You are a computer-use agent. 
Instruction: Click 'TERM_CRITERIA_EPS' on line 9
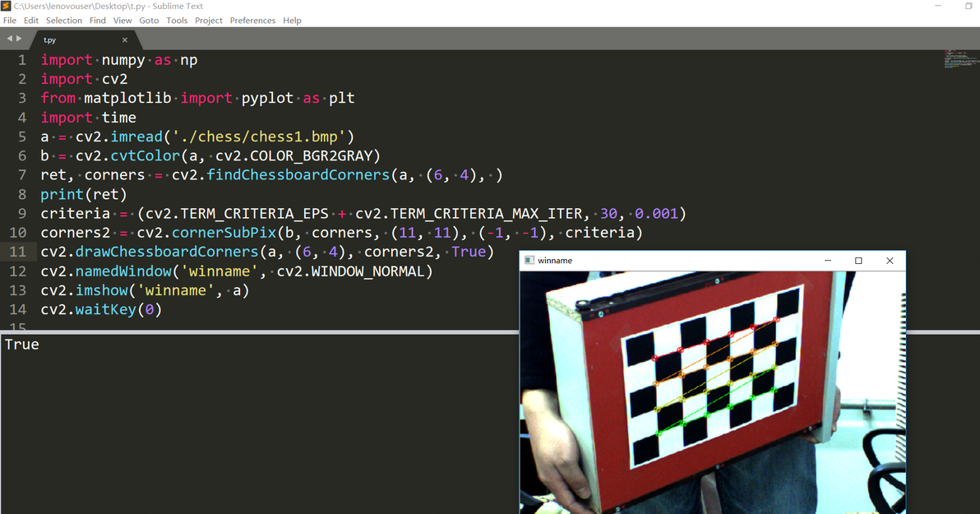(254, 214)
